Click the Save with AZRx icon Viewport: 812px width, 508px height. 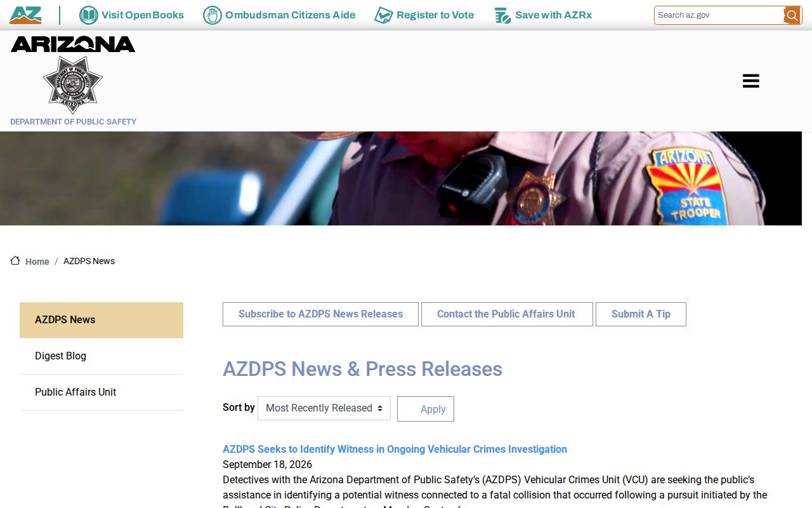click(x=502, y=15)
